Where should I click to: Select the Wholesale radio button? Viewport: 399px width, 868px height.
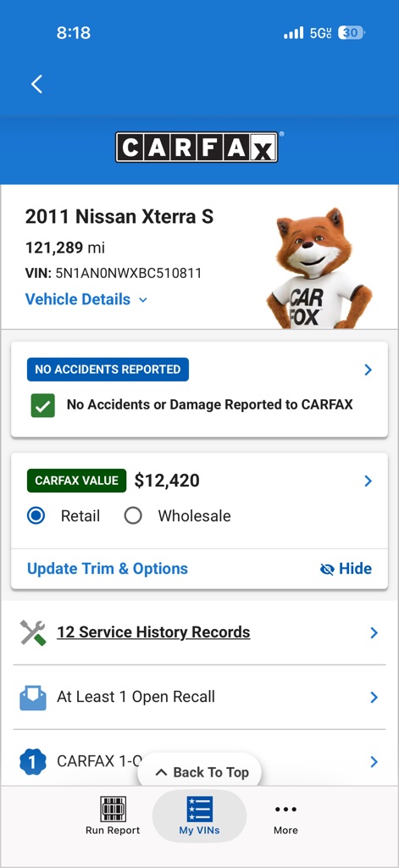pos(133,516)
